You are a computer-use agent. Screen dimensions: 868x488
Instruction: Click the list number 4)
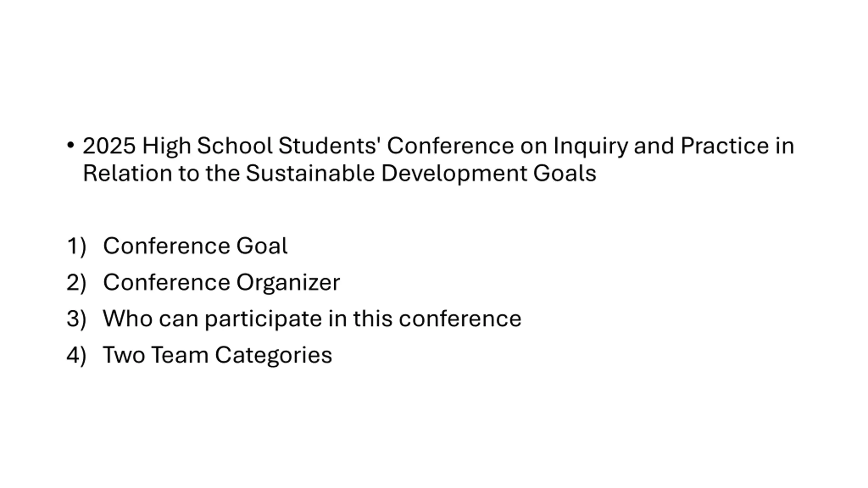click(x=77, y=355)
